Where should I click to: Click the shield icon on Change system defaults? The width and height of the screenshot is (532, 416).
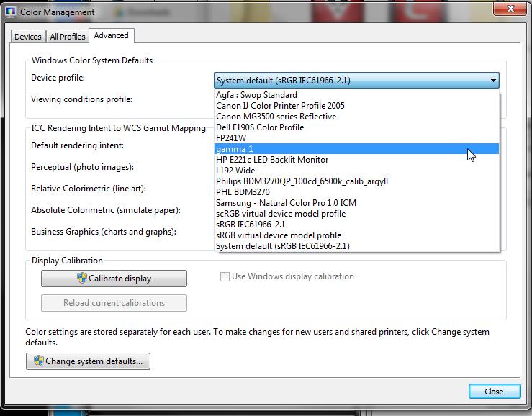(x=39, y=361)
